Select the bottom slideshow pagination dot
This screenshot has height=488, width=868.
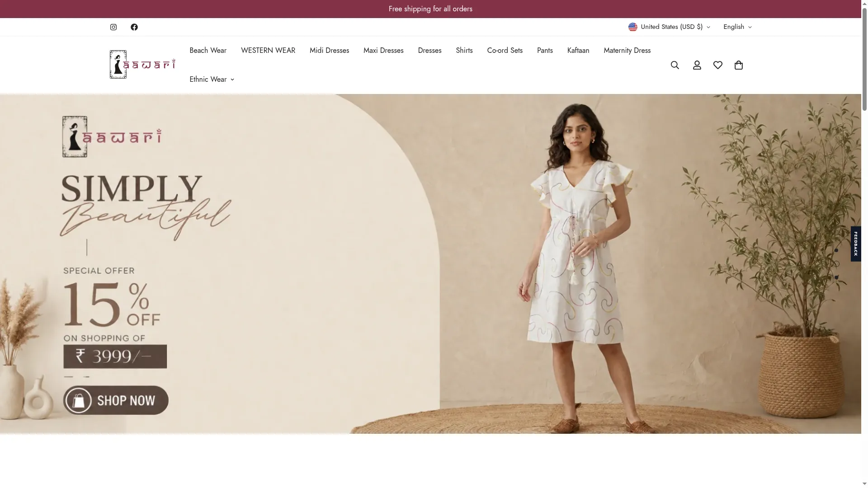click(x=836, y=277)
